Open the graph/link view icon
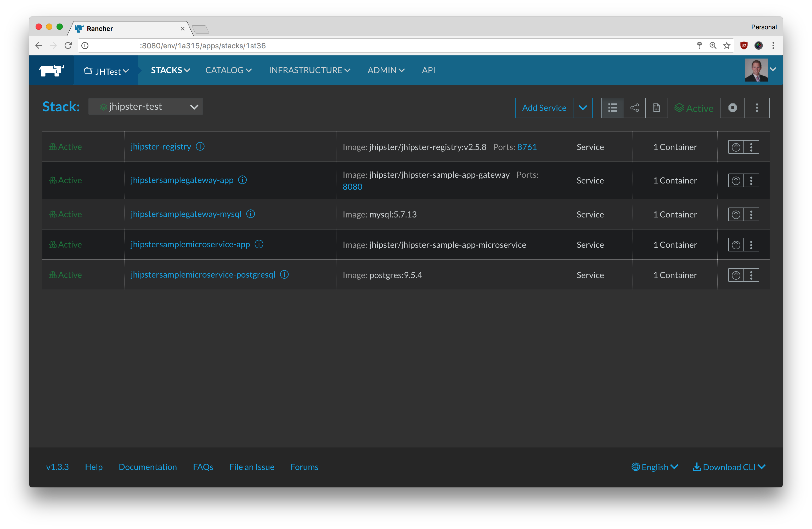 click(x=635, y=108)
